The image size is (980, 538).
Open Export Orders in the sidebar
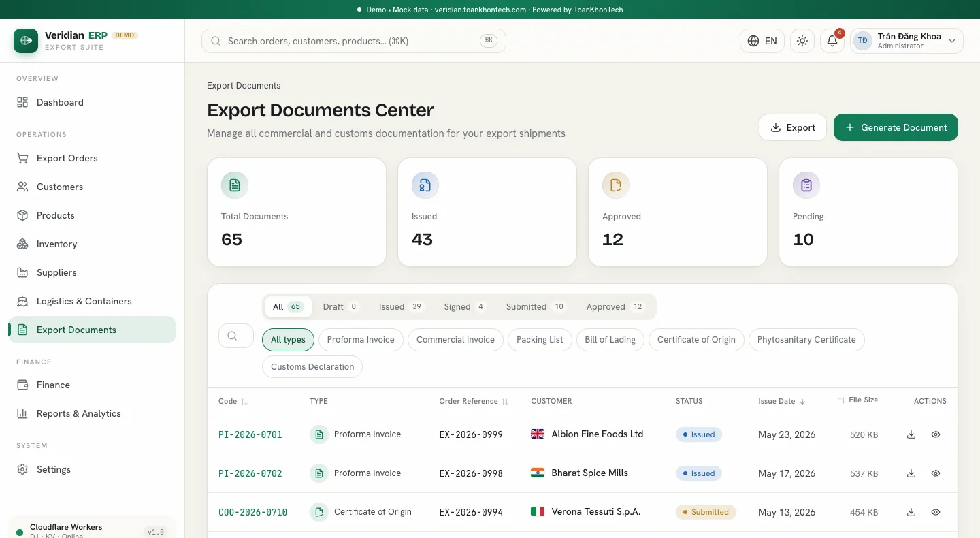click(92, 158)
